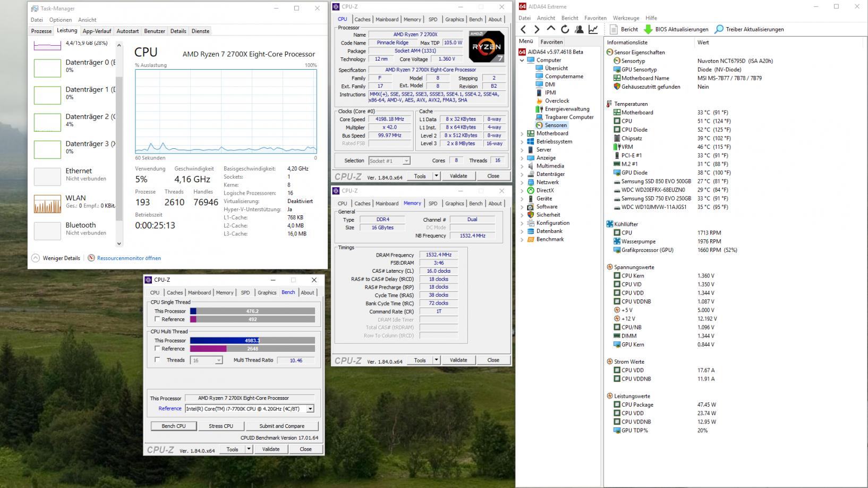
Task: Open Werkzeuge menu in AIDA64
Action: [626, 18]
